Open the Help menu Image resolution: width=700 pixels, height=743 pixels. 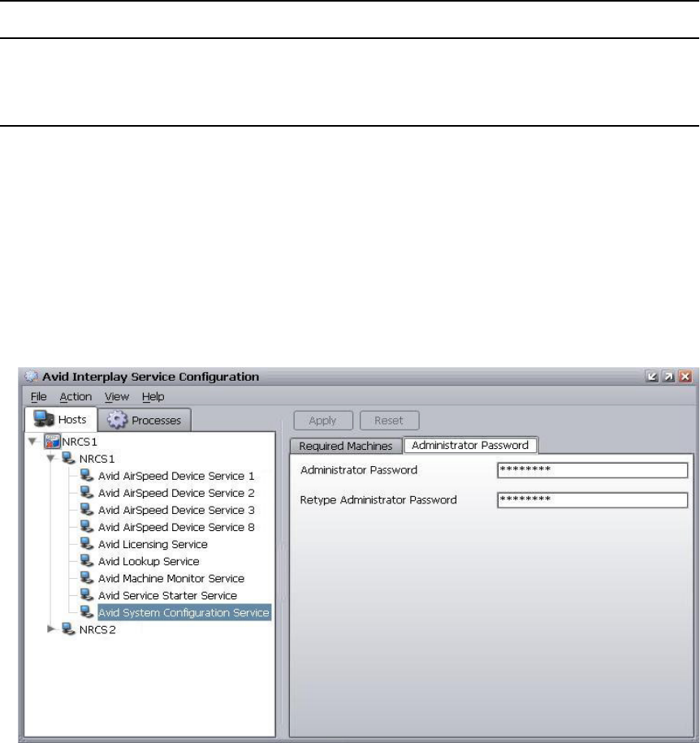(153, 396)
